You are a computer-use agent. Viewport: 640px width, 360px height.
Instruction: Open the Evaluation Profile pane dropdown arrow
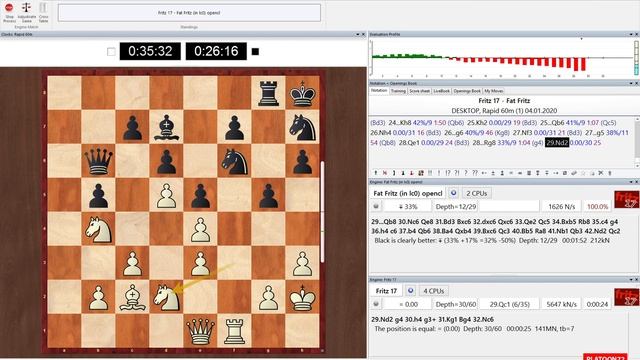[x=631, y=35]
